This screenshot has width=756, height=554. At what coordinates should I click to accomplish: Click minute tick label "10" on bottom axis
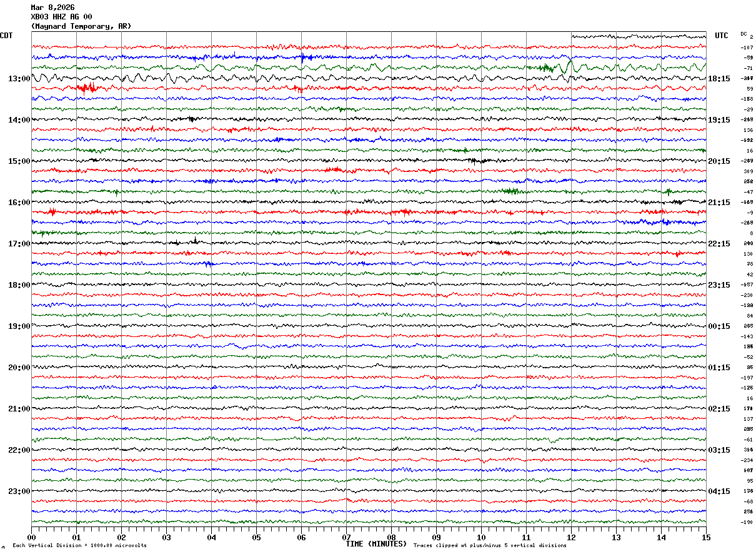point(481,537)
